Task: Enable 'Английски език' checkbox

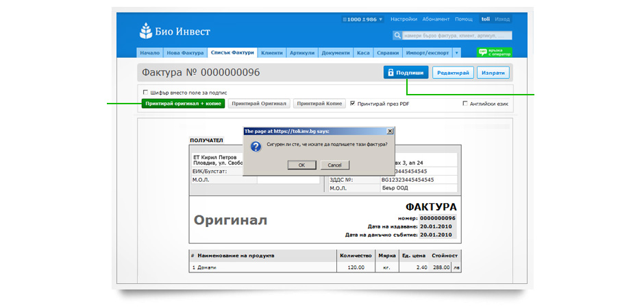Action: click(465, 104)
